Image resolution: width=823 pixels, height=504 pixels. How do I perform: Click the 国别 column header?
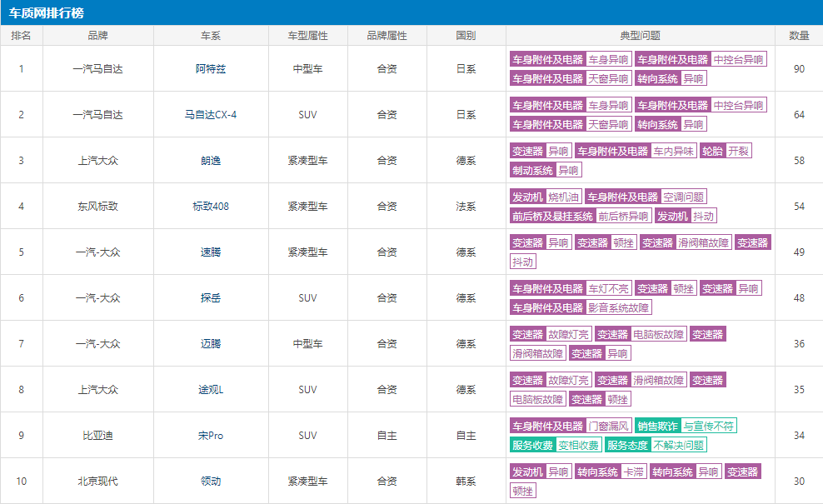[x=466, y=35]
